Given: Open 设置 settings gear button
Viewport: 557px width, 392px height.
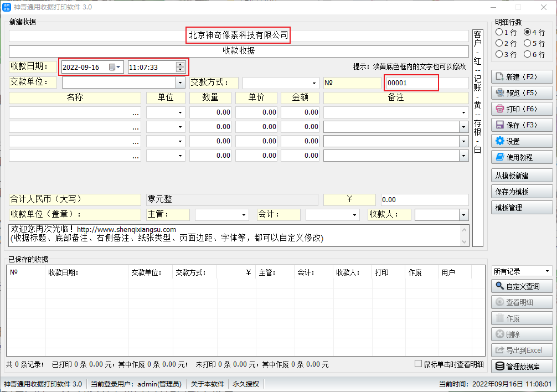Looking at the screenshot, I should coord(522,141).
